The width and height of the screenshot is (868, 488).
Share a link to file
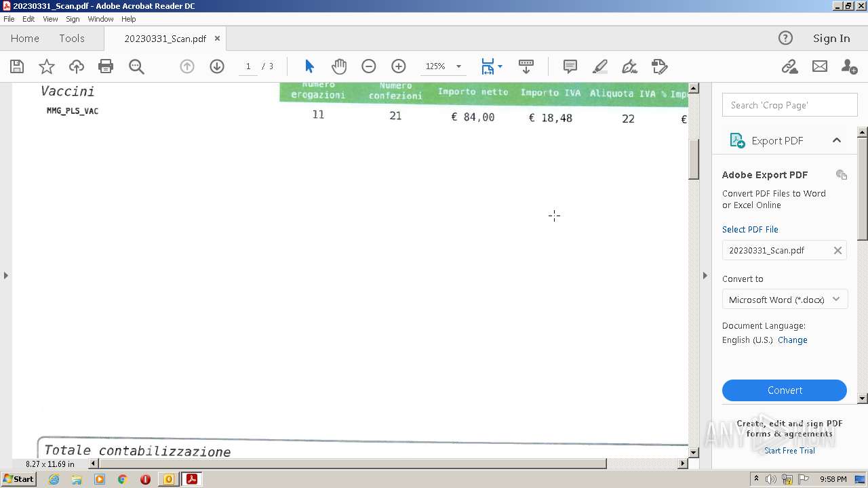pyautogui.click(x=789, y=66)
